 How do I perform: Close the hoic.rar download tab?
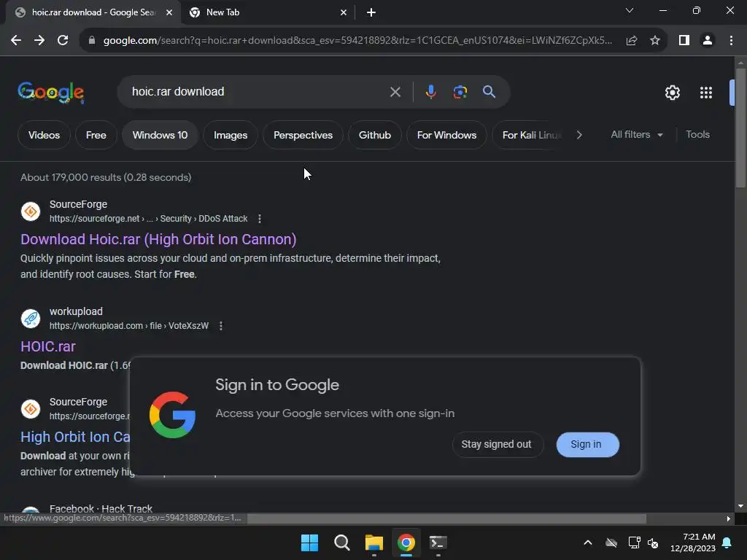(x=169, y=12)
